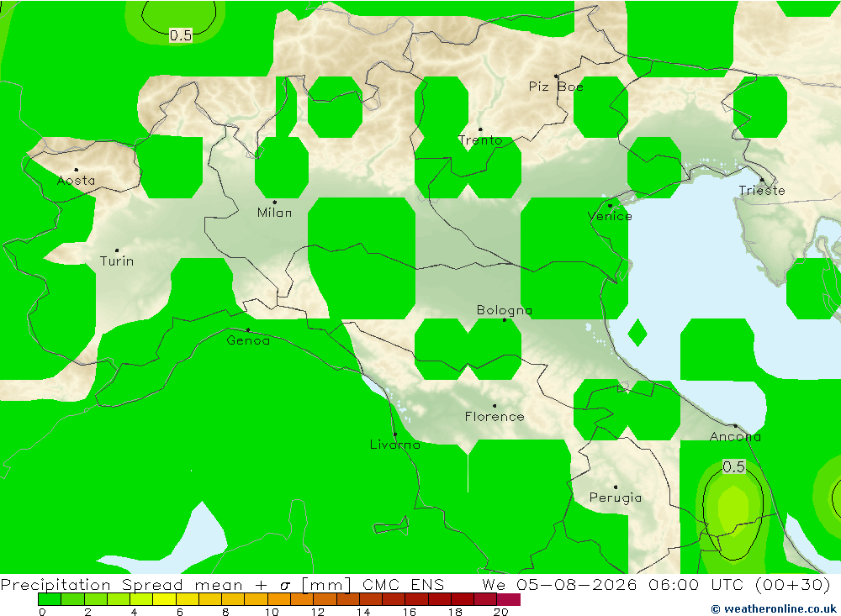The image size is (841, 616).
Task: Click legend scale value 10
Action: 272,612
